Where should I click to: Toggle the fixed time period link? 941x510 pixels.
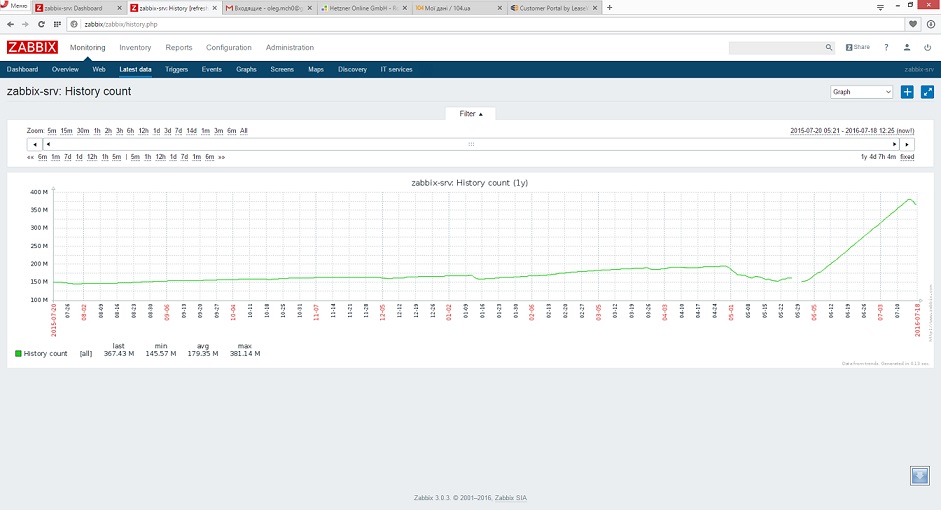click(x=907, y=157)
